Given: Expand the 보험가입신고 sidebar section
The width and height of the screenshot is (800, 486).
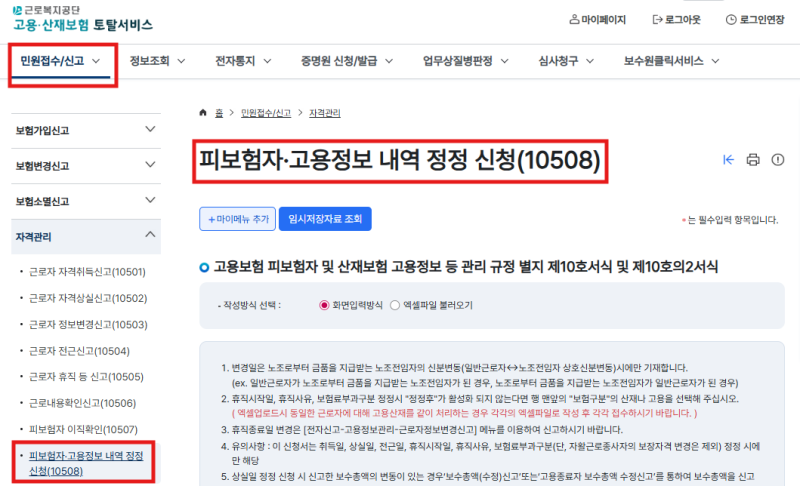Looking at the screenshot, I should tap(86, 131).
